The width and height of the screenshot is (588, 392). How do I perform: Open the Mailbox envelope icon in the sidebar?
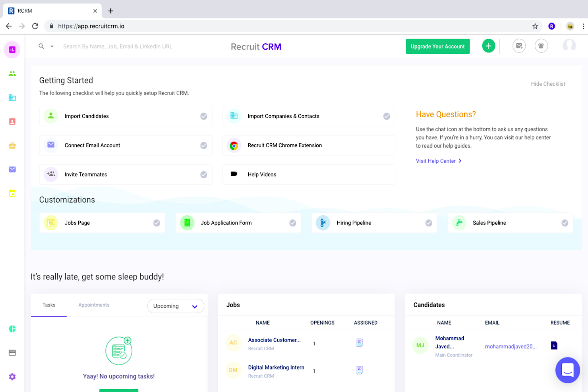click(12, 170)
